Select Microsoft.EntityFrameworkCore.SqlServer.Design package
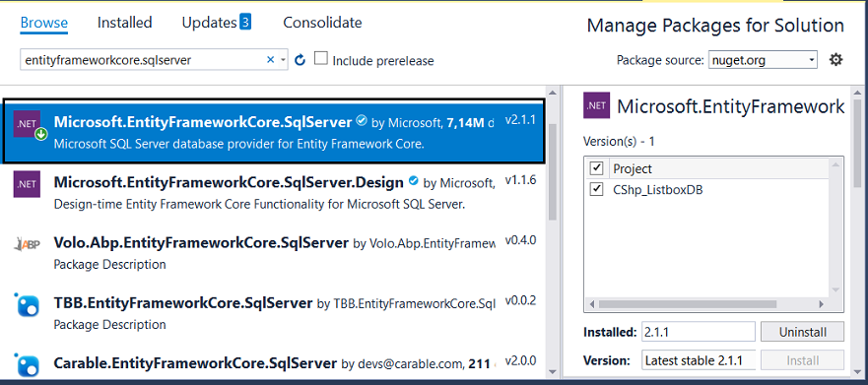Viewport: 868px width, 385px height. pyautogui.click(x=273, y=193)
